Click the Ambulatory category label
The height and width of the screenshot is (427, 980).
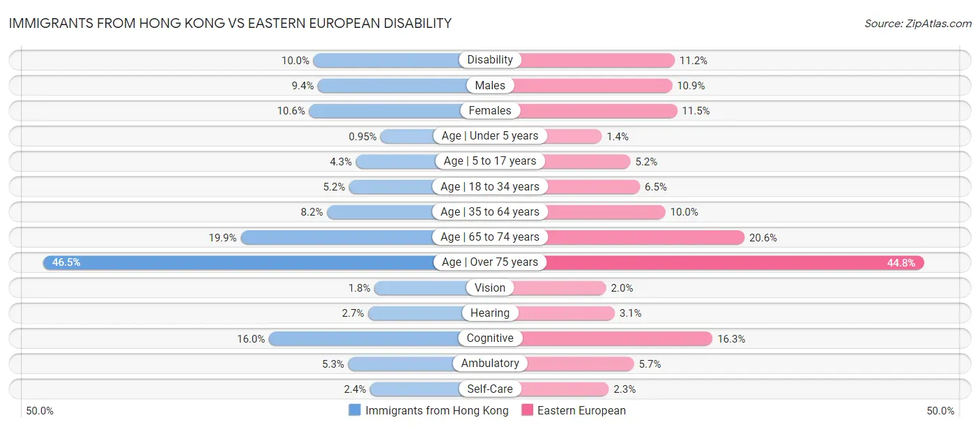tap(490, 364)
